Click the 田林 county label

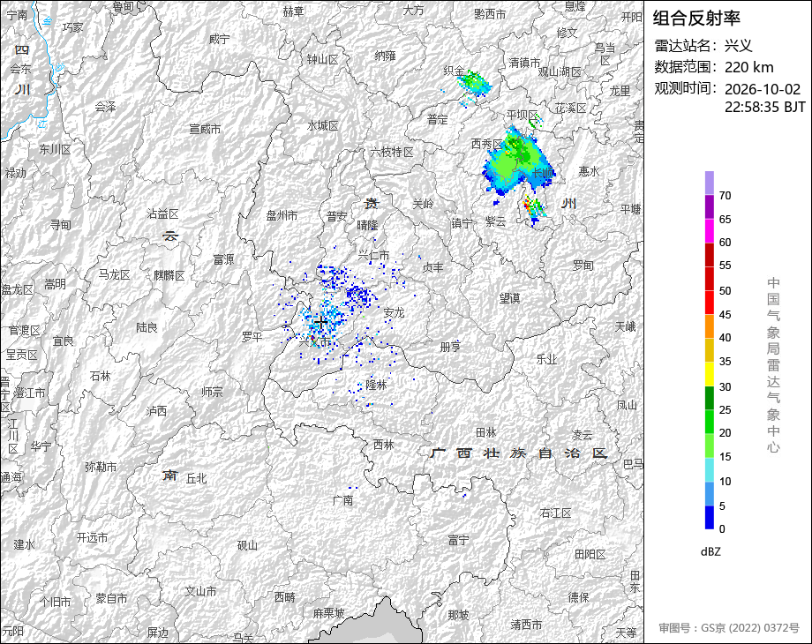coord(486,432)
